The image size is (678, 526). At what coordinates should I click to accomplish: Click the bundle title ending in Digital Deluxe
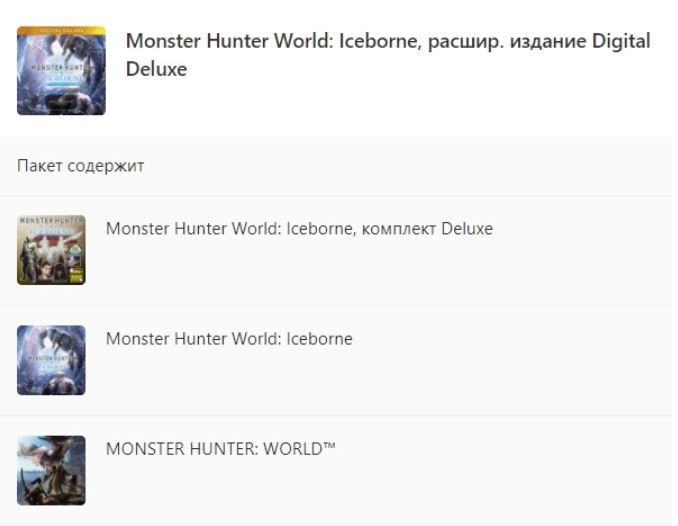point(388,55)
